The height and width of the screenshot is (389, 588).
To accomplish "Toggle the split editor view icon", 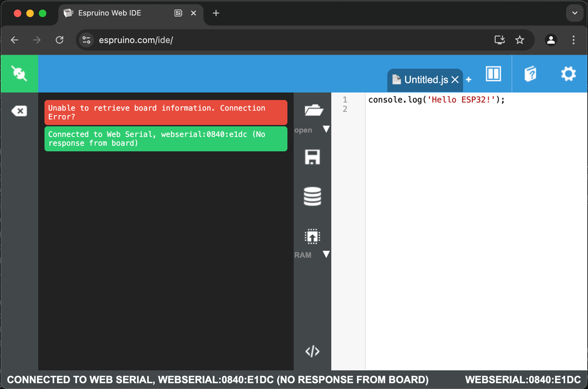I will click(493, 73).
